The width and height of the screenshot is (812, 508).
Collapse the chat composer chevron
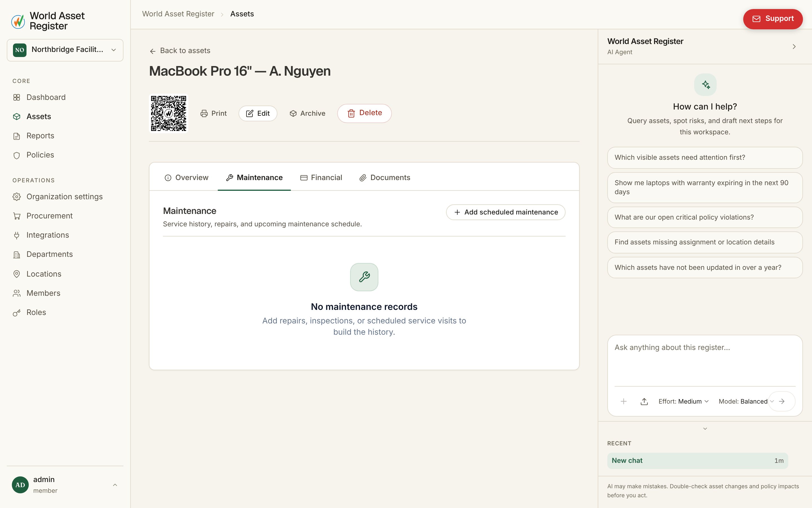click(705, 429)
